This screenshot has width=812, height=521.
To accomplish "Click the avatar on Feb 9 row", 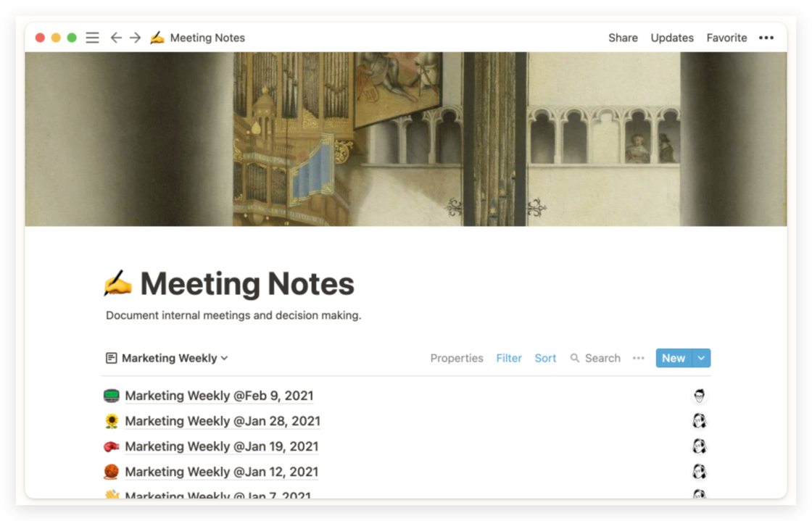I will (x=699, y=396).
